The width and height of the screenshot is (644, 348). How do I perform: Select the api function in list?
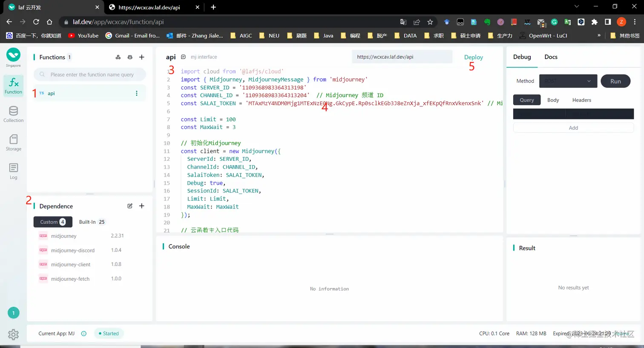click(89, 93)
